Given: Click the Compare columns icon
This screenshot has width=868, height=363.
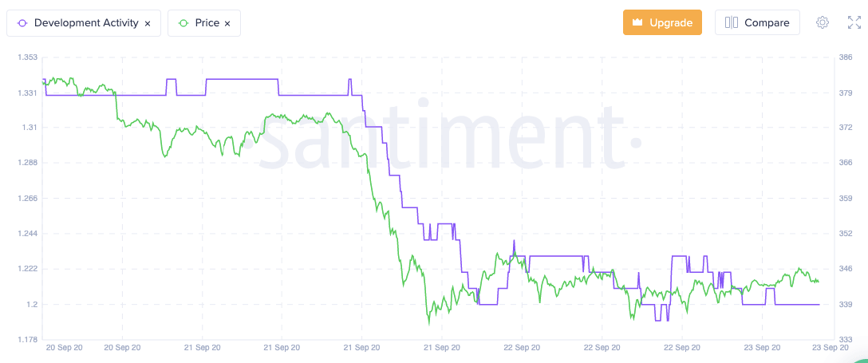Looking at the screenshot, I should (732, 22).
